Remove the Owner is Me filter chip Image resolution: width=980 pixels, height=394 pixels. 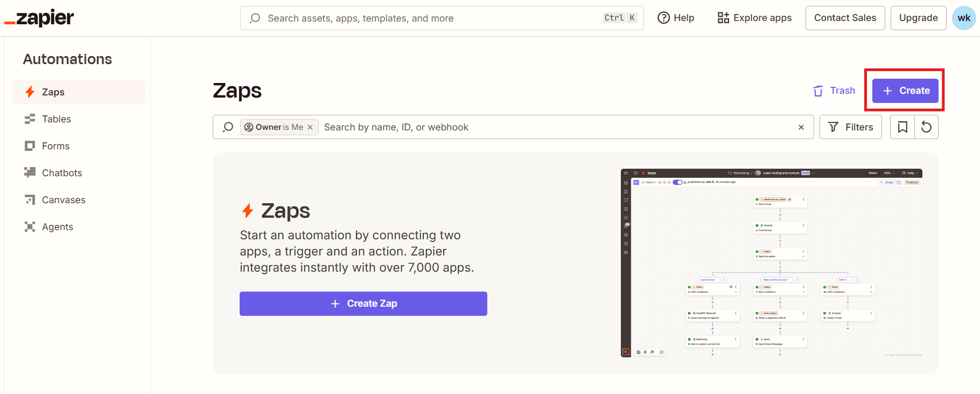click(x=310, y=127)
